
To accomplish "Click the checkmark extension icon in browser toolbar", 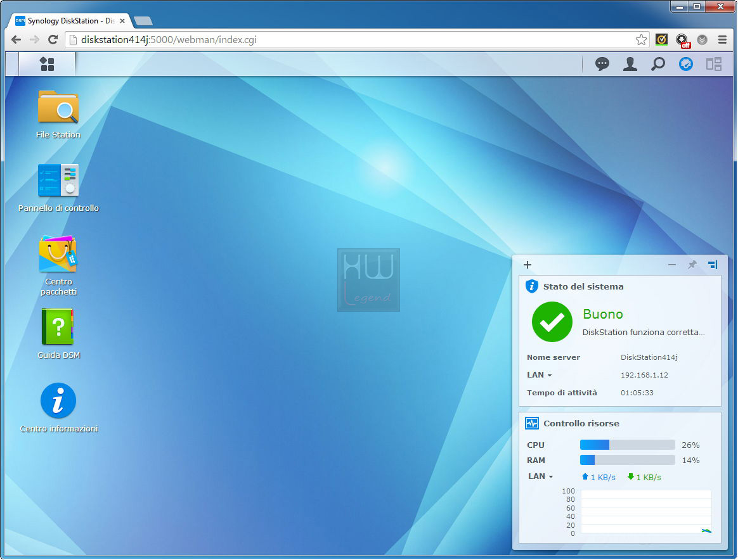I will click(x=661, y=39).
